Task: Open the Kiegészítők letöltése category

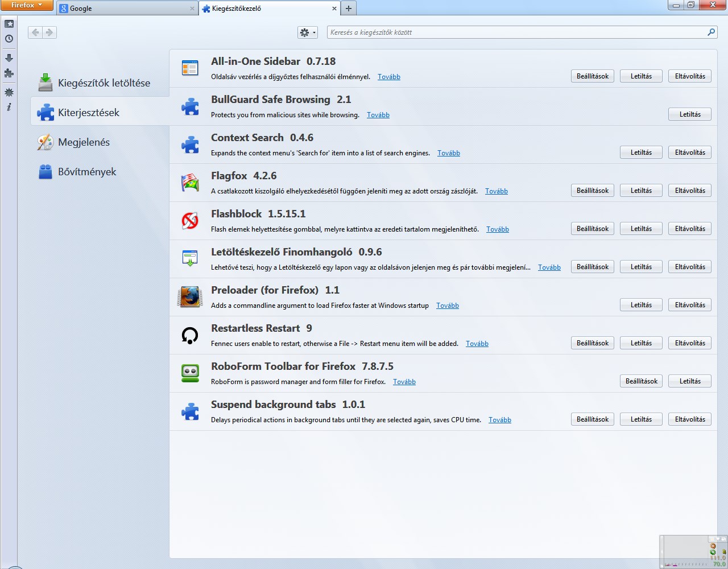Action: click(x=100, y=83)
